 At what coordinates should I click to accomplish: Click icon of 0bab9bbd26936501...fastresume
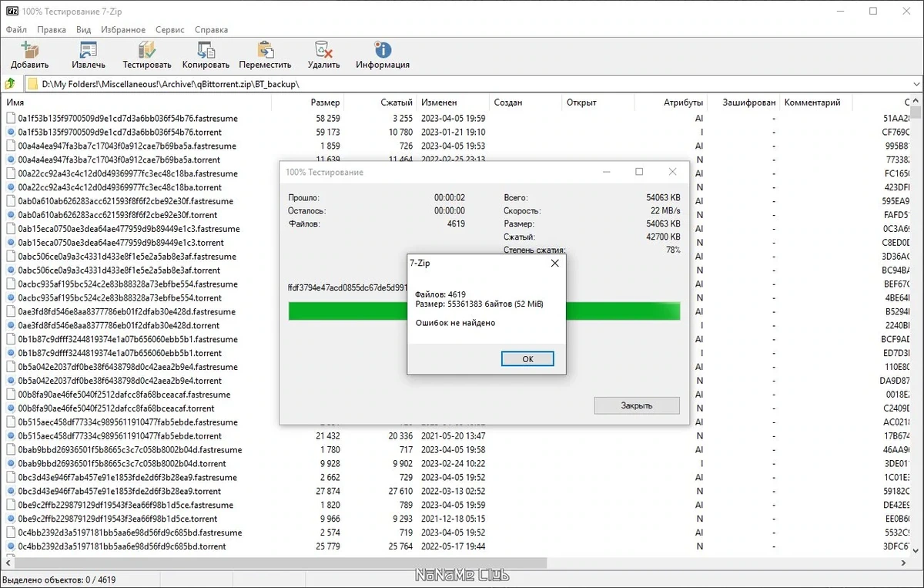tap(11, 450)
